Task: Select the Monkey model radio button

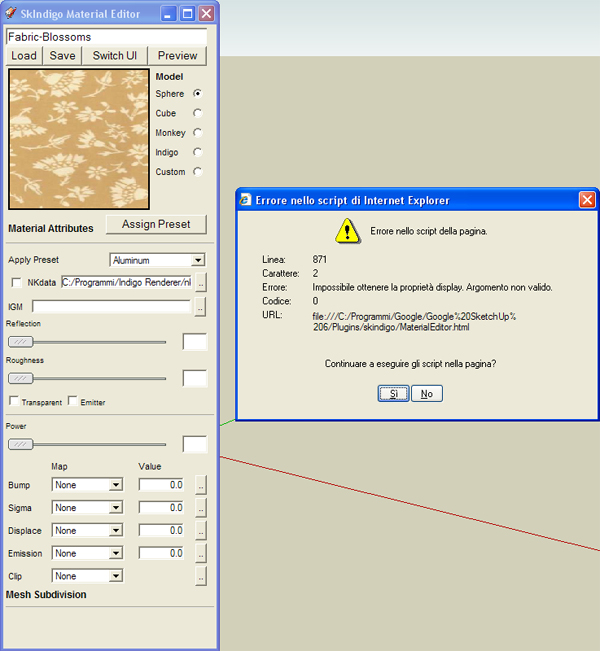Action: pyautogui.click(x=198, y=132)
